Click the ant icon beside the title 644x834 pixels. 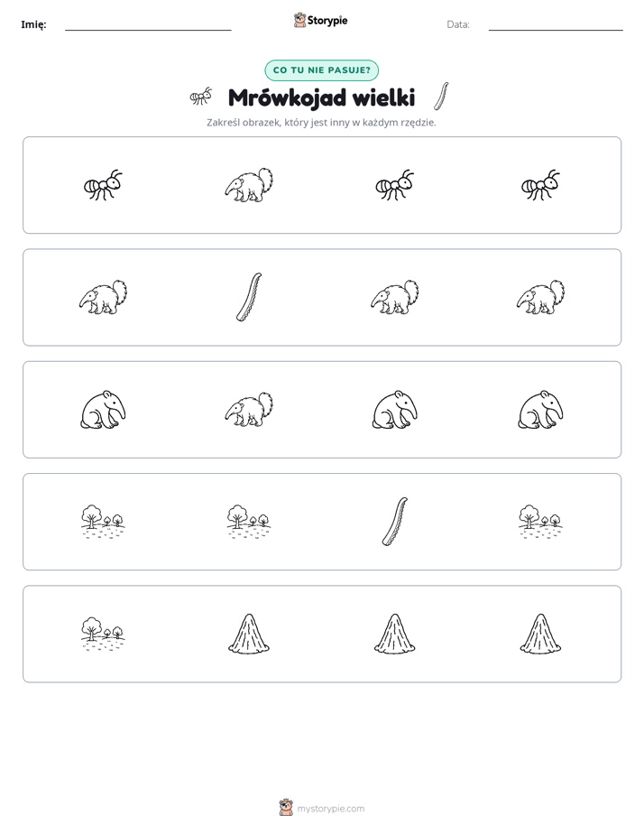tap(201, 97)
